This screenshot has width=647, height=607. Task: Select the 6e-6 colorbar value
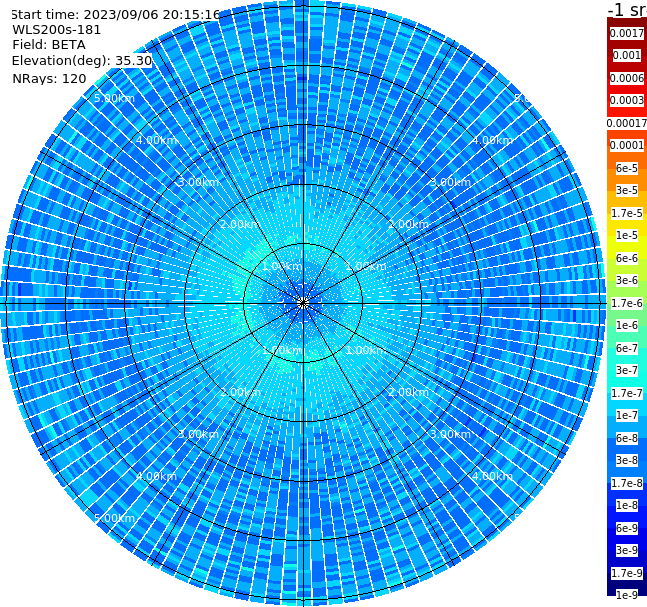tap(627, 258)
